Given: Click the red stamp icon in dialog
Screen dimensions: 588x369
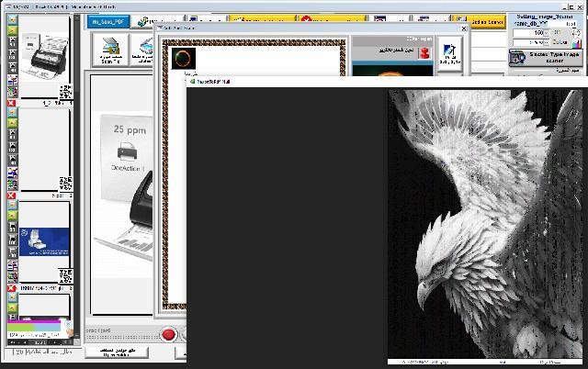Looking at the screenshot, I should 424,53.
